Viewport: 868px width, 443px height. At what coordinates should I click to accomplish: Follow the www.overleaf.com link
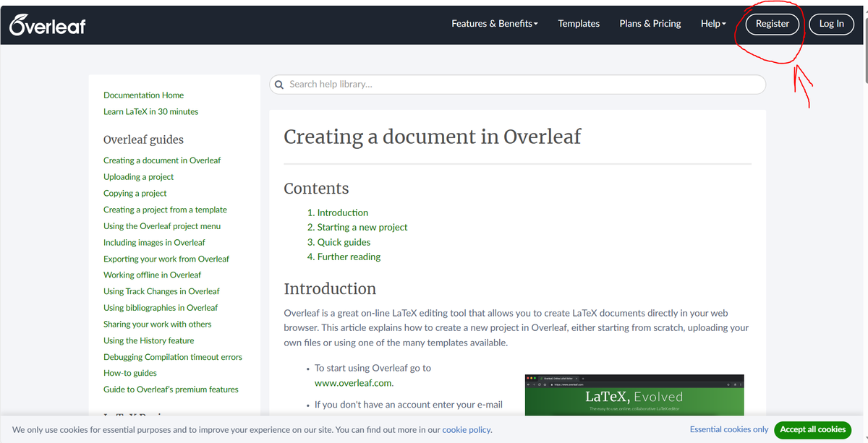[x=353, y=383]
